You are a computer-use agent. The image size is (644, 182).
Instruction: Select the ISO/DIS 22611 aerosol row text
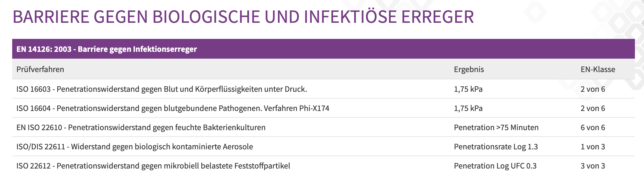click(135, 147)
